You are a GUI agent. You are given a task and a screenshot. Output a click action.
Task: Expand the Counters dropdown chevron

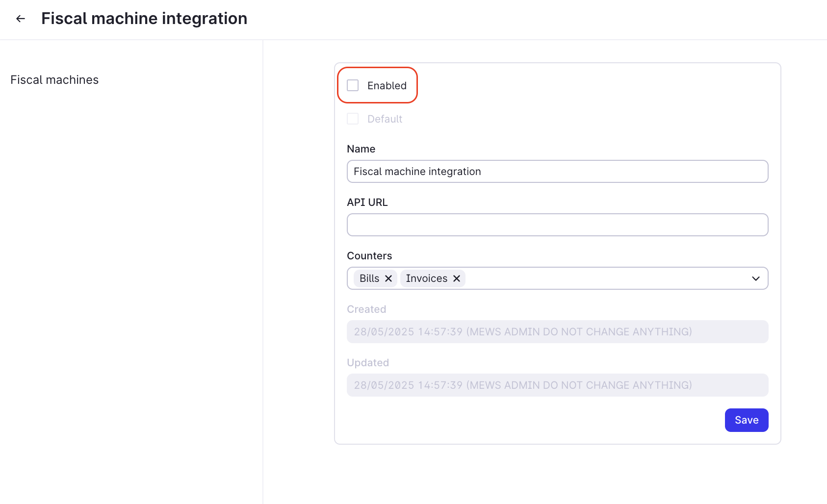[756, 278]
